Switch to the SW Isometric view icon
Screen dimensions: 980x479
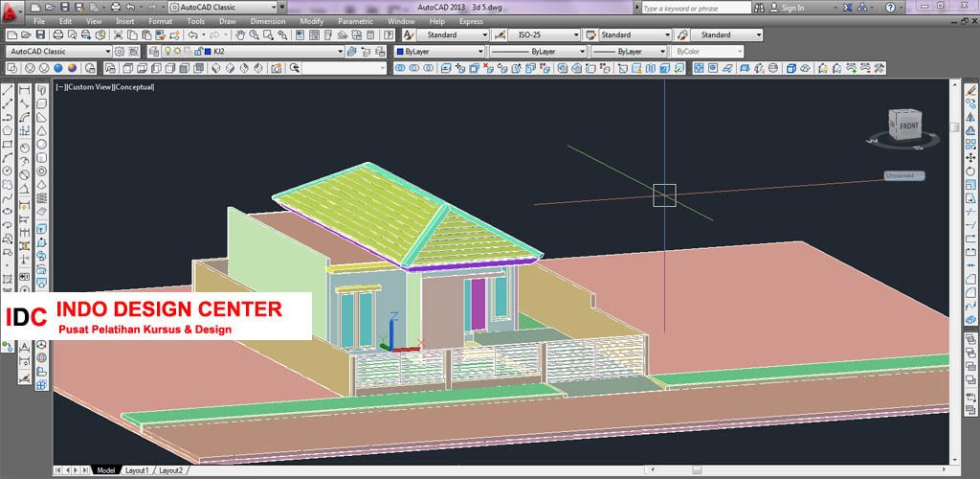pos(216,68)
